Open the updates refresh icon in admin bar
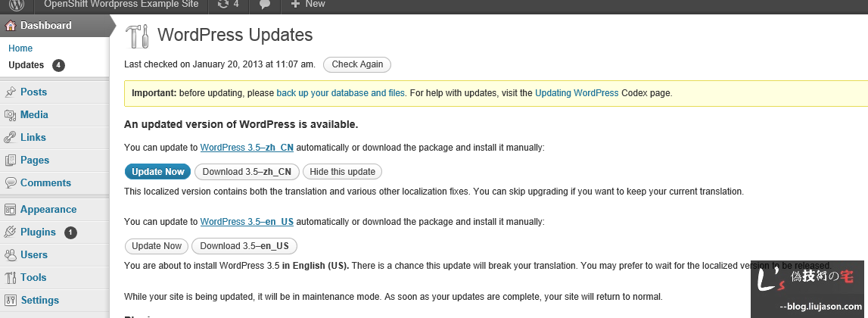This screenshot has width=868, height=318. 223,4
